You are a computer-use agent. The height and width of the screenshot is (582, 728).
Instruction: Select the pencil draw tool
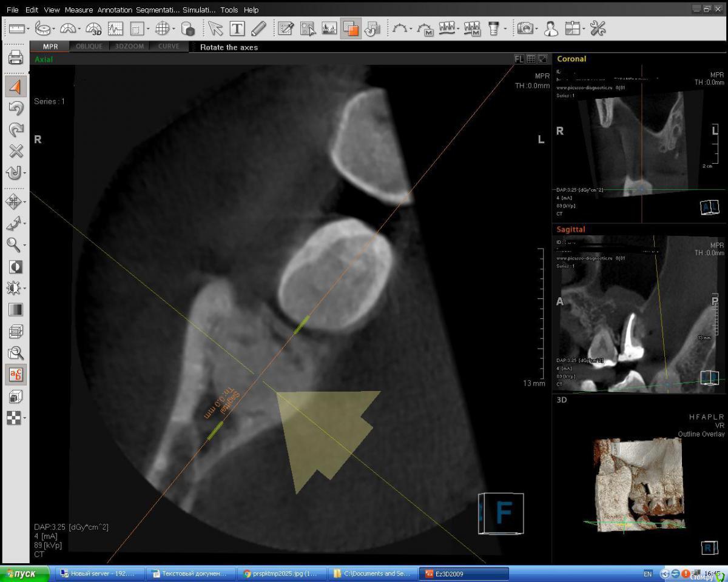click(x=258, y=28)
